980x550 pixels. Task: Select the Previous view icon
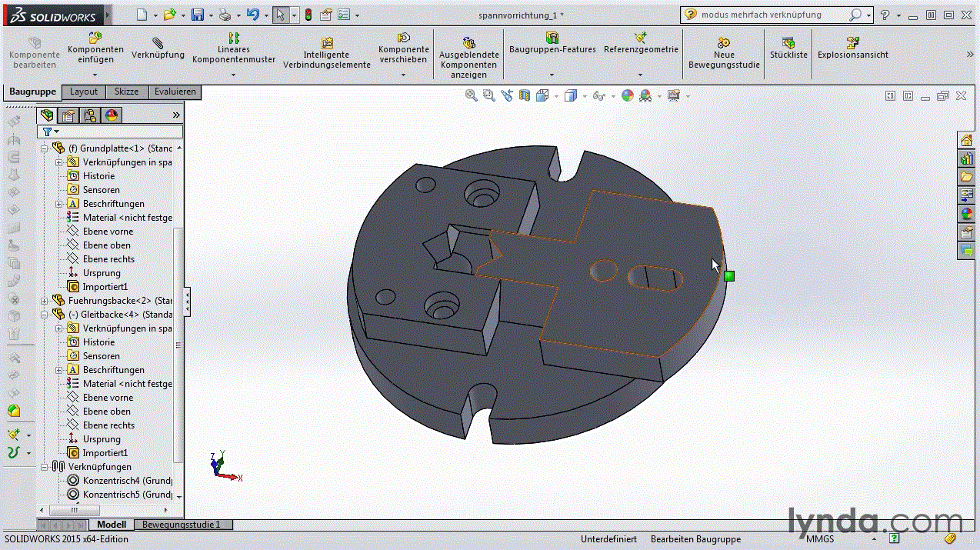point(506,95)
